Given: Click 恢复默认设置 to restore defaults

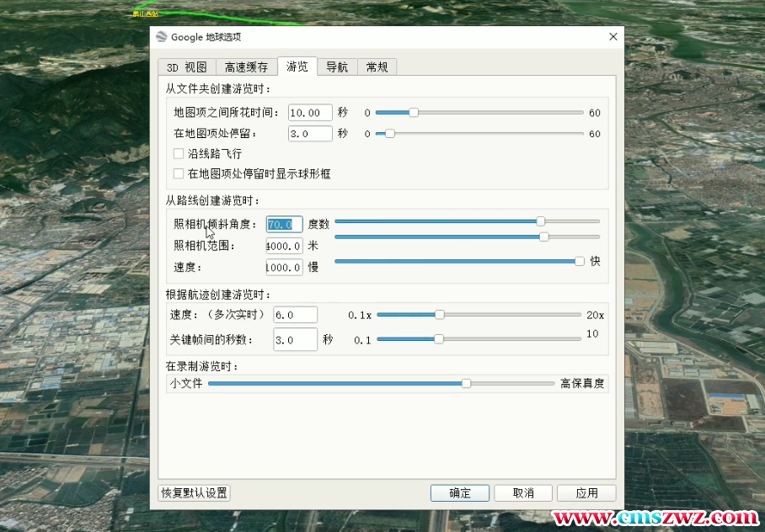Looking at the screenshot, I should [195, 493].
